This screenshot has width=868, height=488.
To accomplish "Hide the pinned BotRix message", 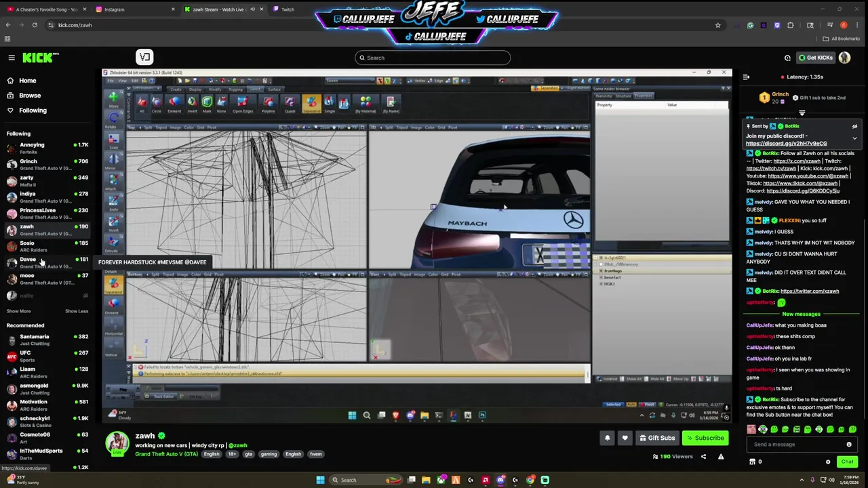I will tap(854, 126).
